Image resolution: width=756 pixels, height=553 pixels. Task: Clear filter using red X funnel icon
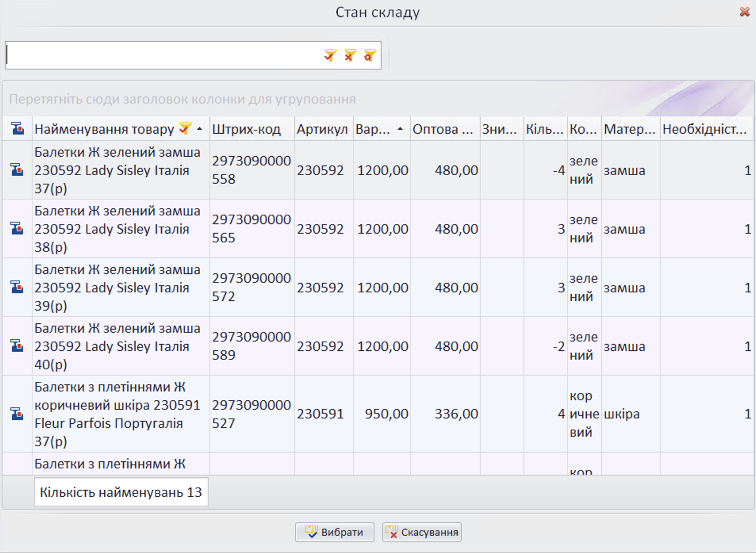(350, 55)
